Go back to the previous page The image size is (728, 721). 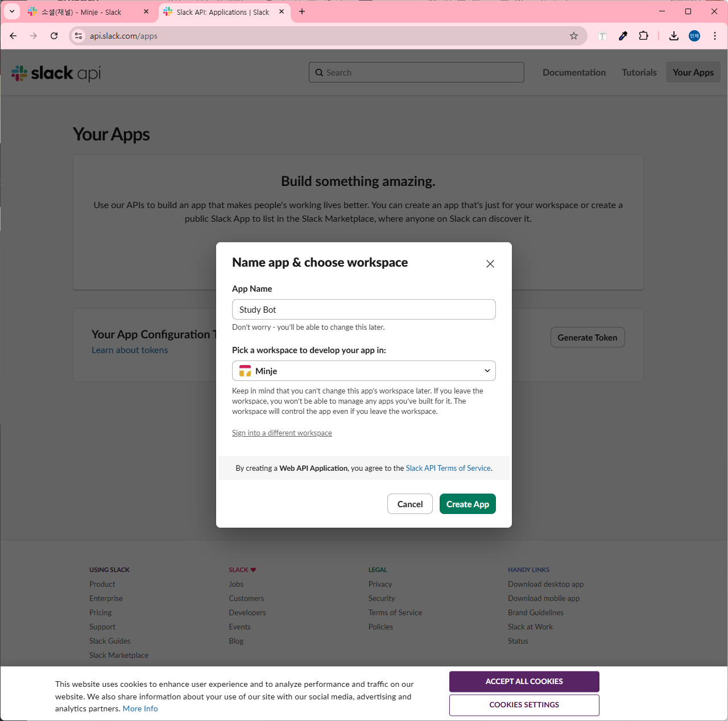coord(13,36)
